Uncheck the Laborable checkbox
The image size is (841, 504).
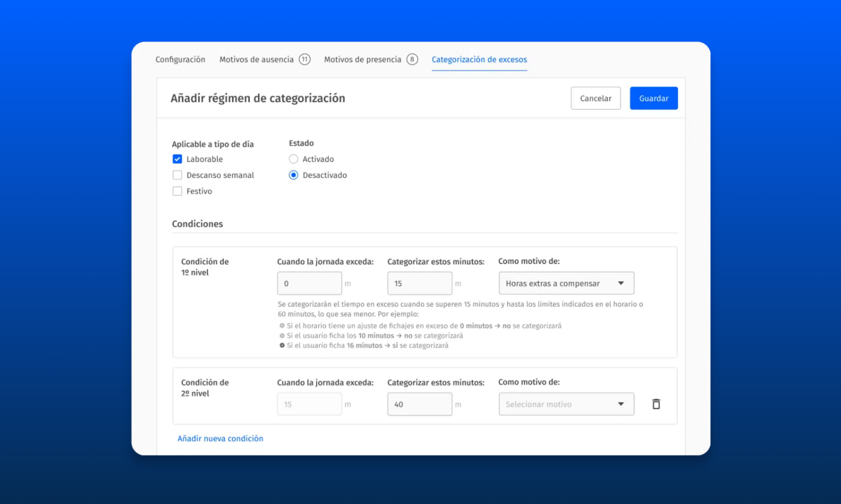click(x=177, y=159)
